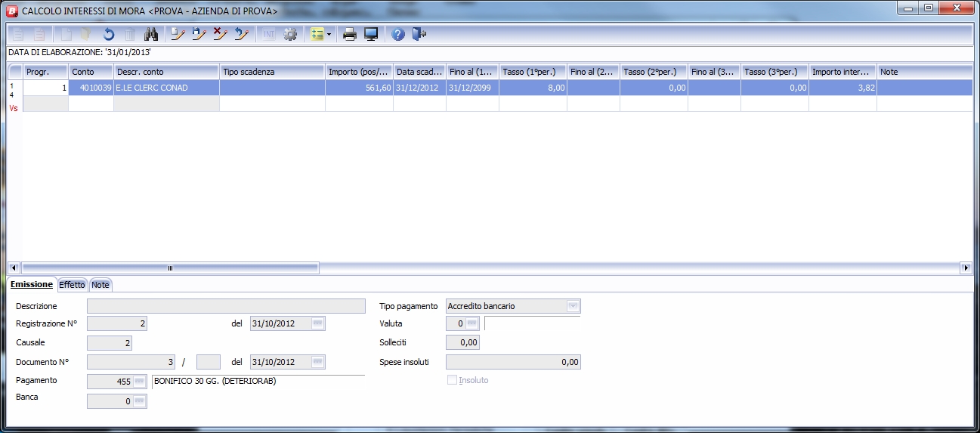Click the undo row arrow-pencil icon
The image size is (980, 433).
(242, 34)
